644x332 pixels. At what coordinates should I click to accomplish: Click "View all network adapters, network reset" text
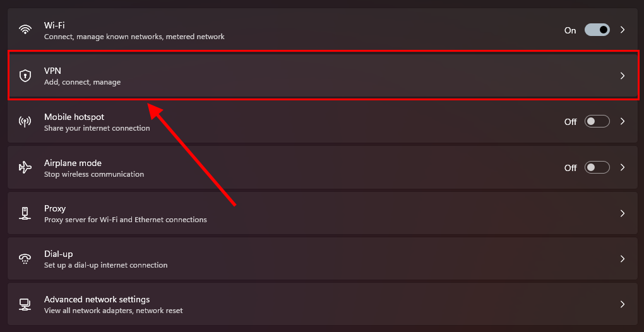[113, 311]
